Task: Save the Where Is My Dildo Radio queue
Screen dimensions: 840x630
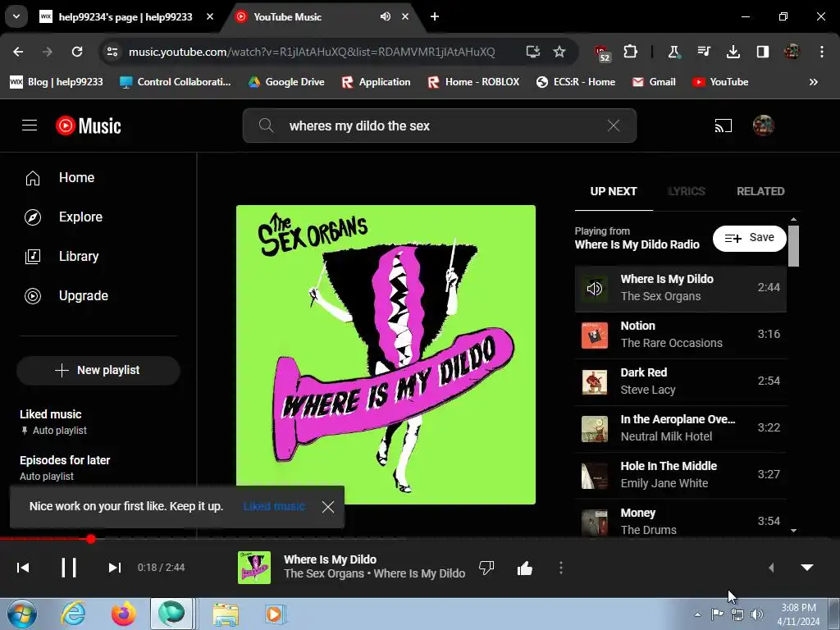Action: pos(750,238)
